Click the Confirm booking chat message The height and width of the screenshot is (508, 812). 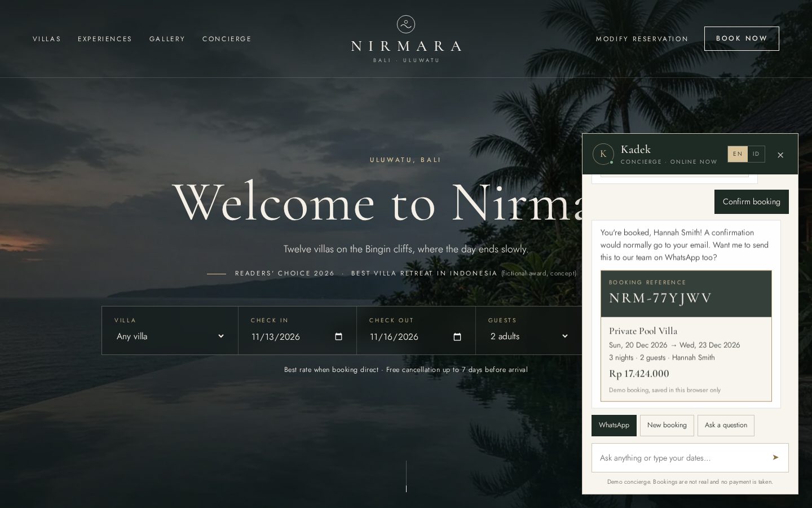[x=752, y=202]
